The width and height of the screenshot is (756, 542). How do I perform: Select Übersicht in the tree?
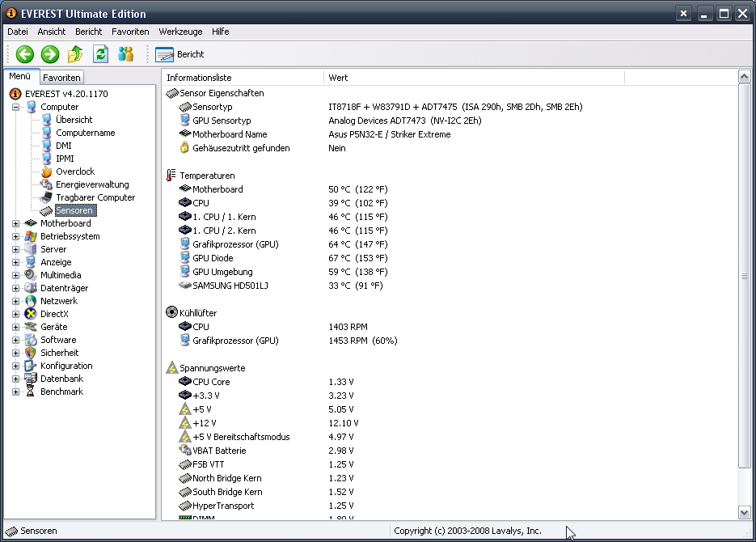74,120
